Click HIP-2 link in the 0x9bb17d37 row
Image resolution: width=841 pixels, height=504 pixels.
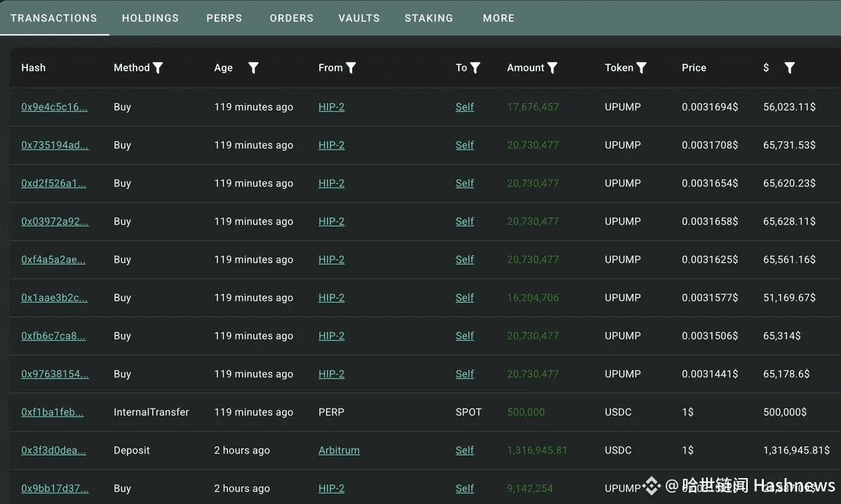[332, 488]
